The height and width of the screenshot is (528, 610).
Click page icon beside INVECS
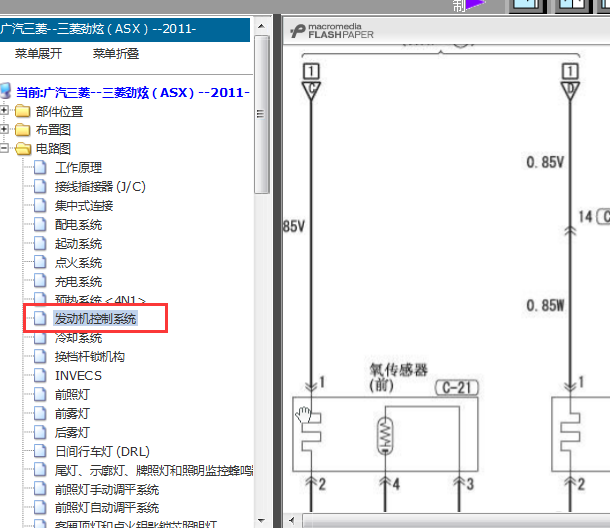(x=40, y=375)
